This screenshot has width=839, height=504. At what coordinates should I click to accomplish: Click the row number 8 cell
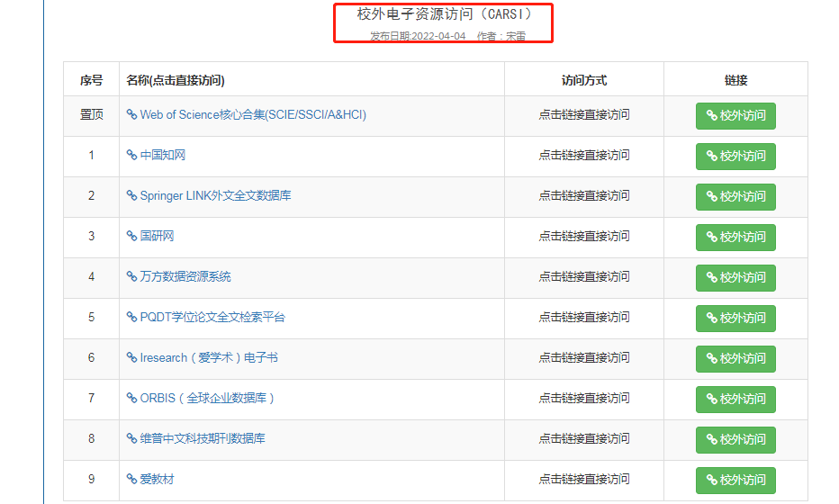[92, 438]
